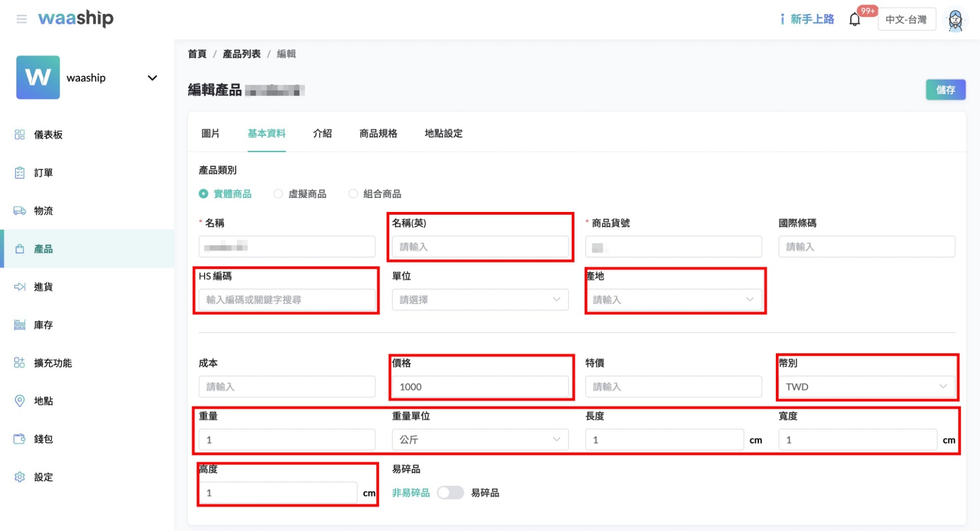Open 物流 logistics in sidebar
This screenshot has height=531, width=980.
pos(43,211)
